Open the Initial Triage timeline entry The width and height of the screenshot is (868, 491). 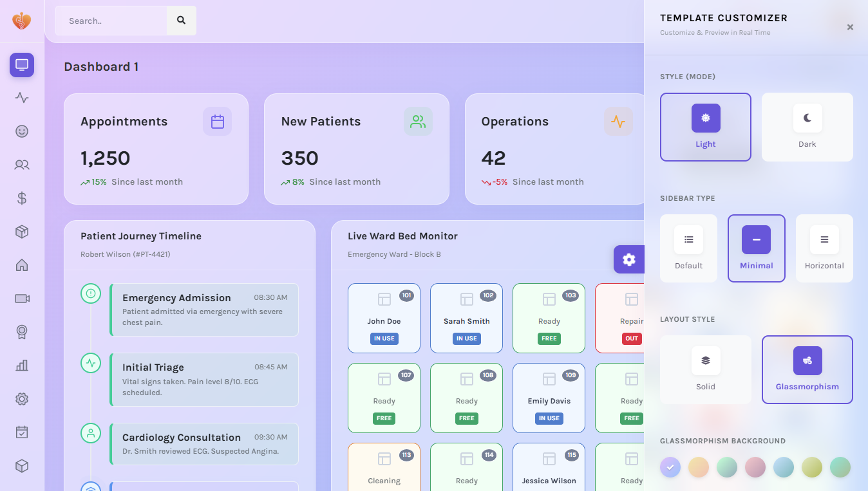pyautogui.click(x=204, y=380)
